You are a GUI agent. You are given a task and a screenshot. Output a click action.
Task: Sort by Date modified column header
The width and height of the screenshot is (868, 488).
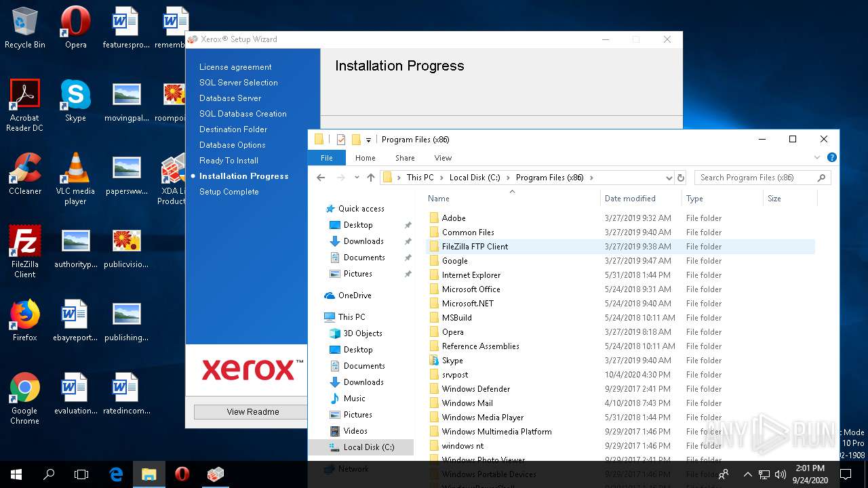coord(641,199)
